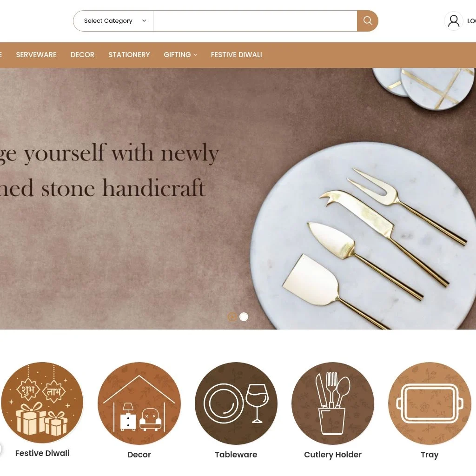Select the second white carousel dot
476x476 pixels.
click(x=244, y=317)
